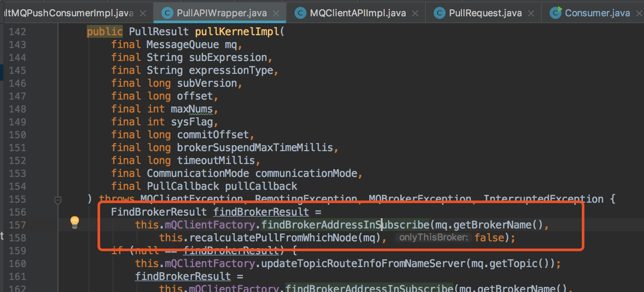
Task: Switch to the MQClientAPIImpl.java tab
Action: (358, 13)
